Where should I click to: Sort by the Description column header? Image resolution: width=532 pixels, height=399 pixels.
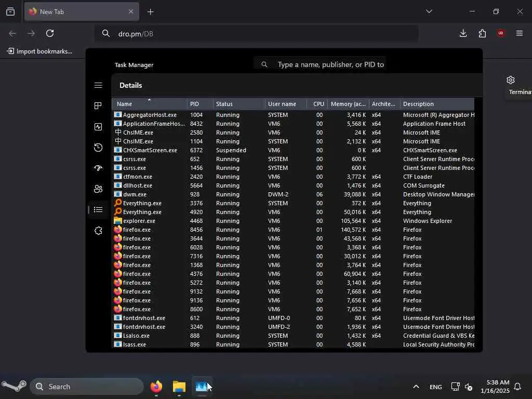[x=437, y=104]
